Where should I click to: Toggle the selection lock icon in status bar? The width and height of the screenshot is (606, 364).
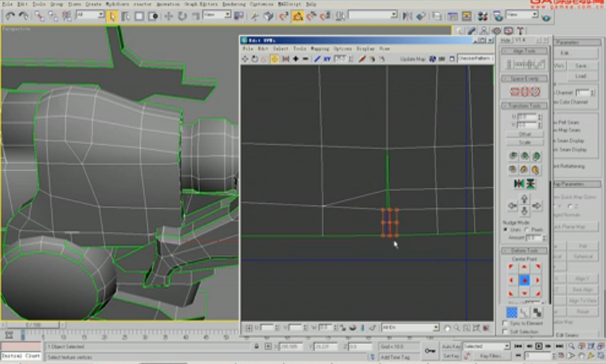pyautogui.click(x=256, y=346)
